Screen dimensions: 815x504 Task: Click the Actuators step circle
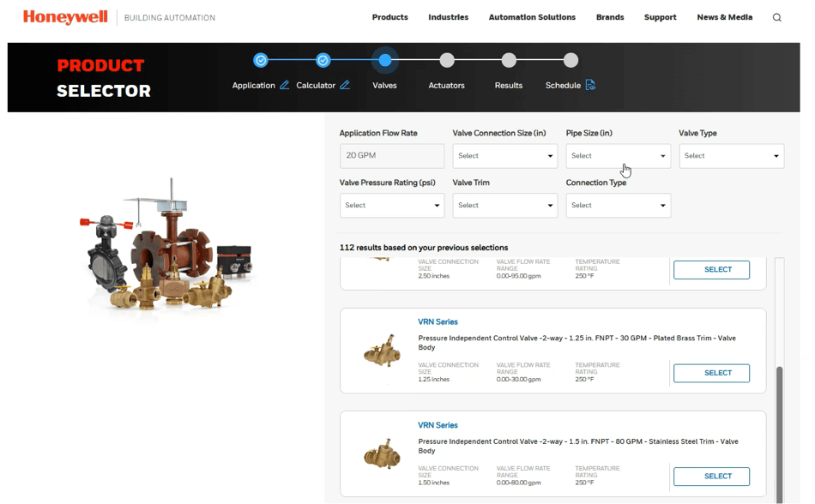(446, 60)
